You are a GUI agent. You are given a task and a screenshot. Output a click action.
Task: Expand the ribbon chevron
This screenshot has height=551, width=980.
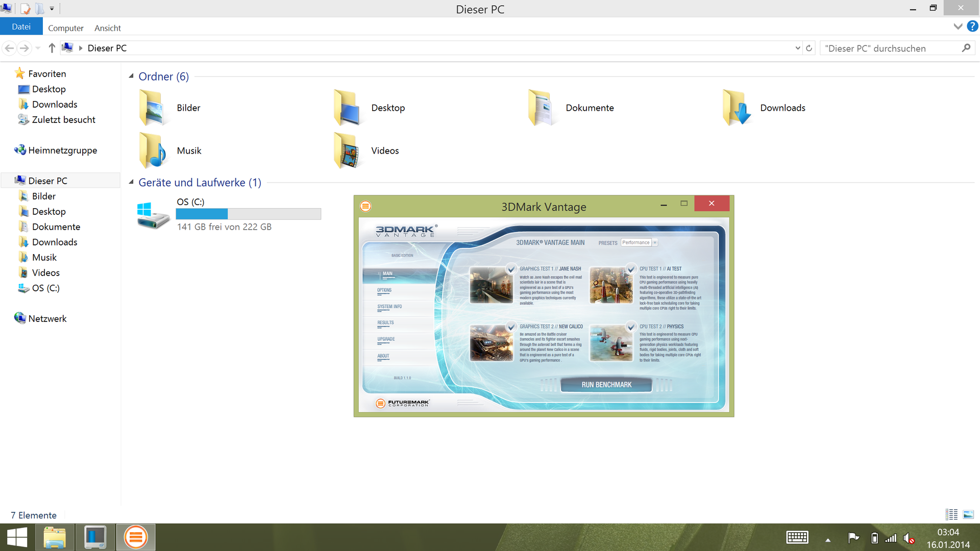[x=958, y=27]
